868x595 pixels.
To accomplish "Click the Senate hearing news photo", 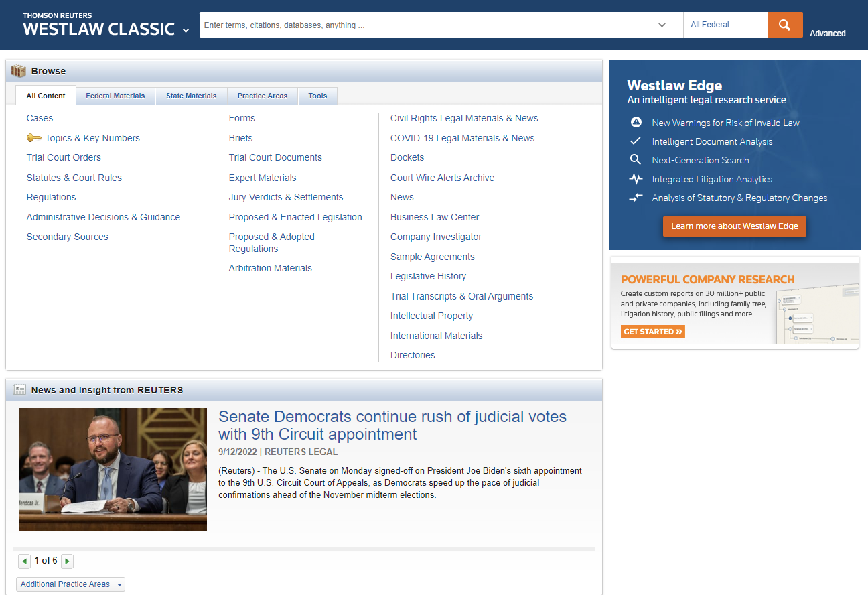I will pyautogui.click(x=113, y=470).
